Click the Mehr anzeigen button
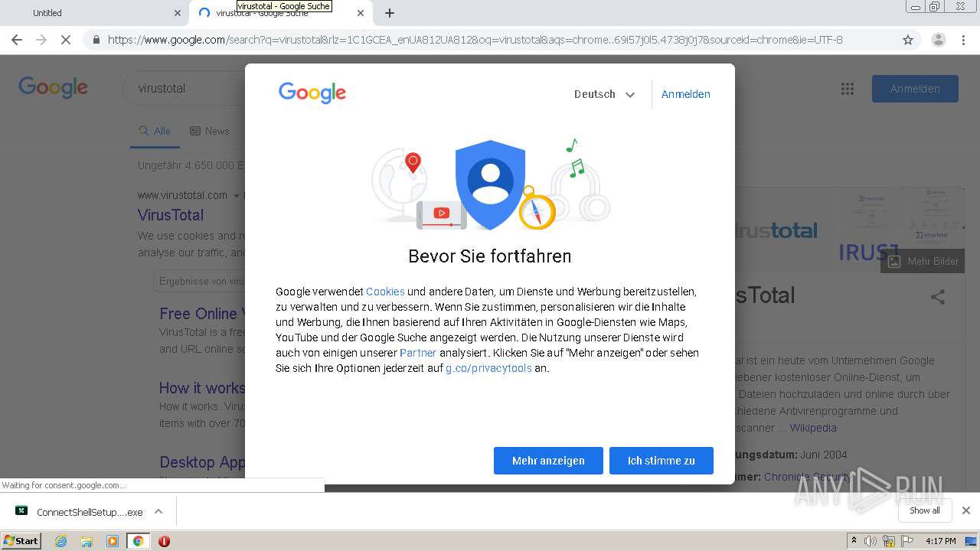Image resolution: width=980 pixels, height=551 pixels. 548,461
